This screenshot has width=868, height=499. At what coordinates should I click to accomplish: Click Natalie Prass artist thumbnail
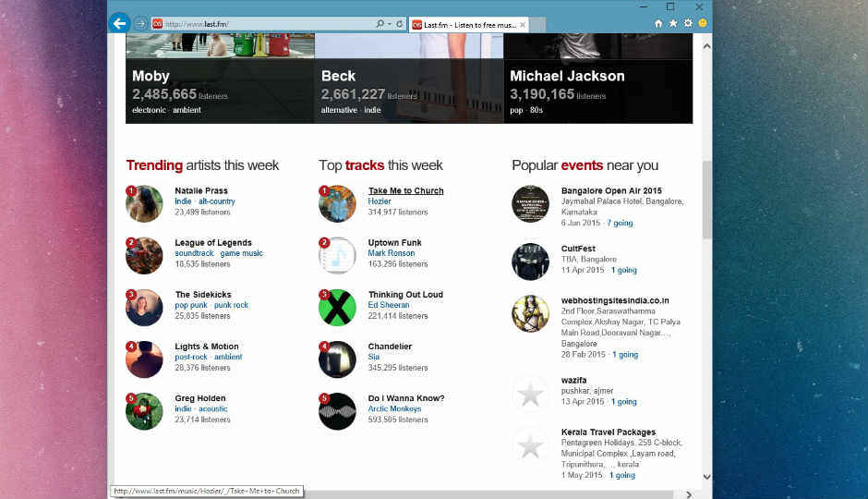(144, 204)
